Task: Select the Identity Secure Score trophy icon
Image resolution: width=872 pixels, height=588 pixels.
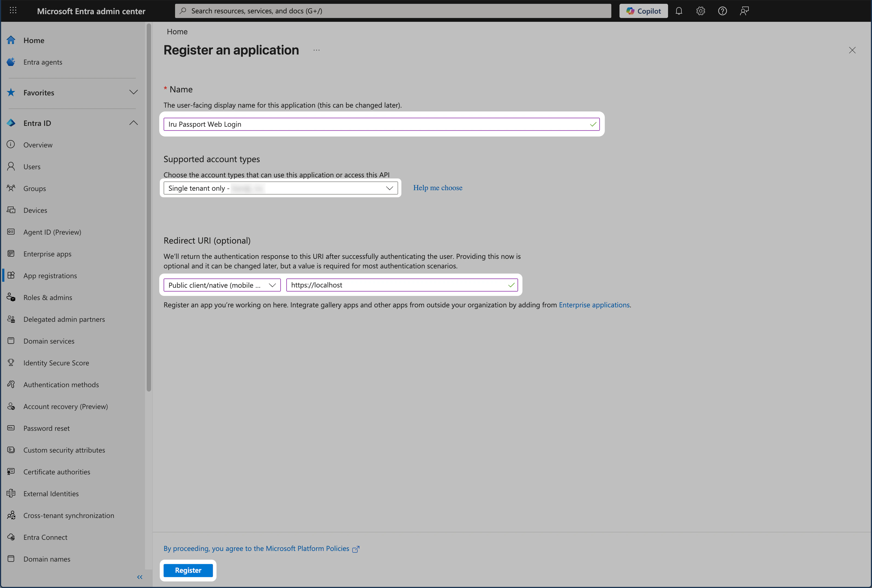Action: point(11,363)
